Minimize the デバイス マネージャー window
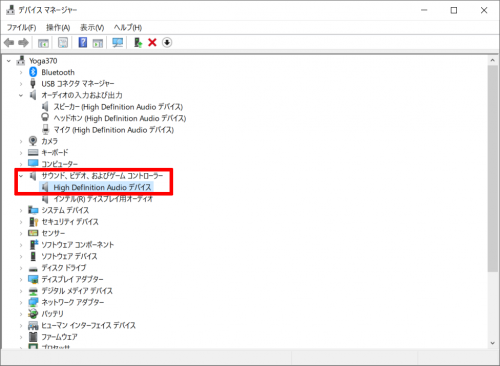The height and width of the screenshot is (366, 500). (424, 10)
